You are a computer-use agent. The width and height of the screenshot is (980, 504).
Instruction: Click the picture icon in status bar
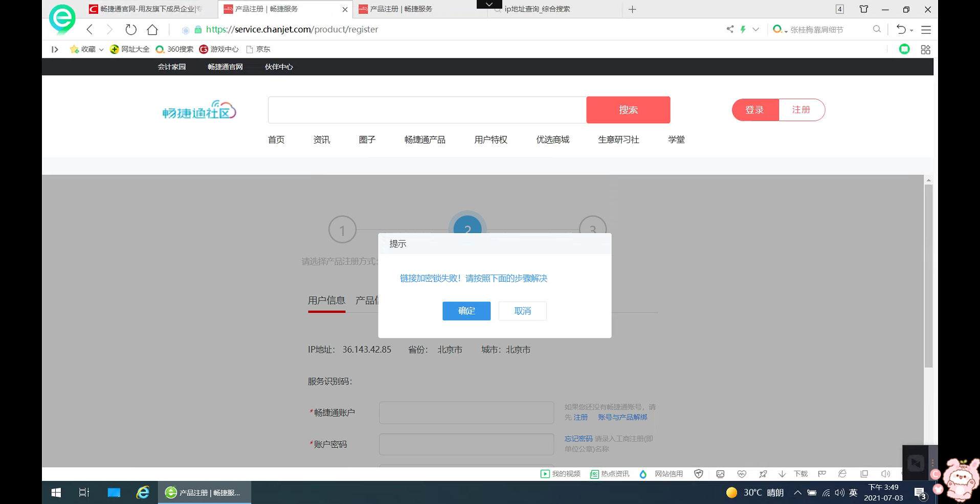pyautogui.click(x=720, y=474)
